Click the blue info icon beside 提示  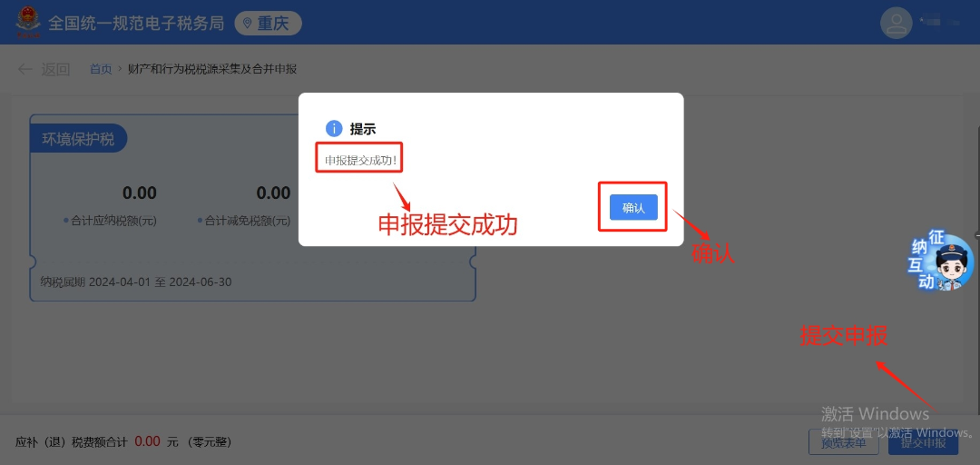tap(334, 129)
